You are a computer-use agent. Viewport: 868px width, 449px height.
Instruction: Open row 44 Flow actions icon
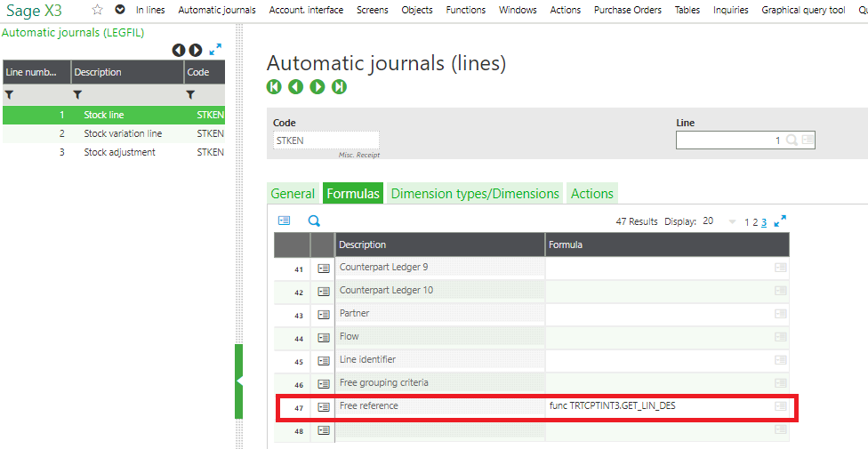(x=324, y=338)
